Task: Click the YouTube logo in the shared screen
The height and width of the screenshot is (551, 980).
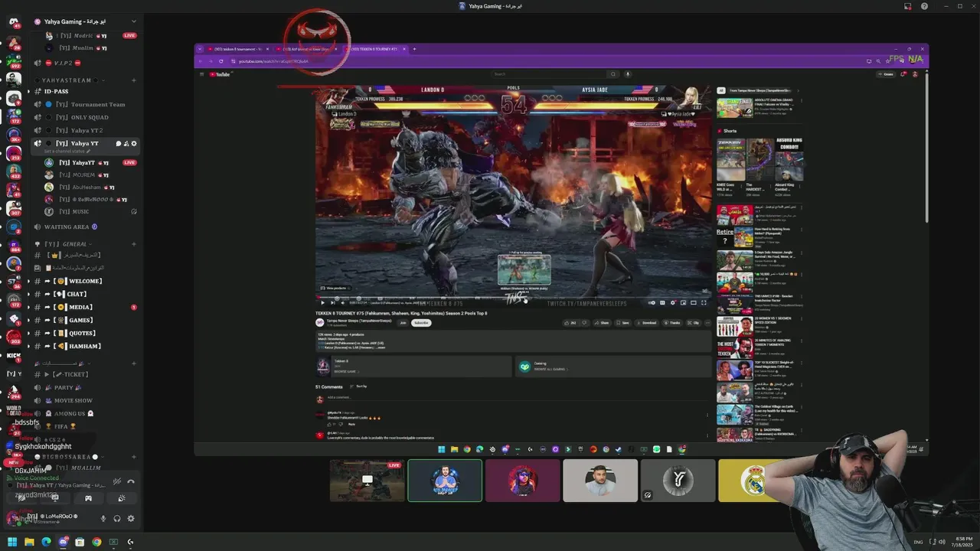Action: pyautogui.click(x=219, y=74)
